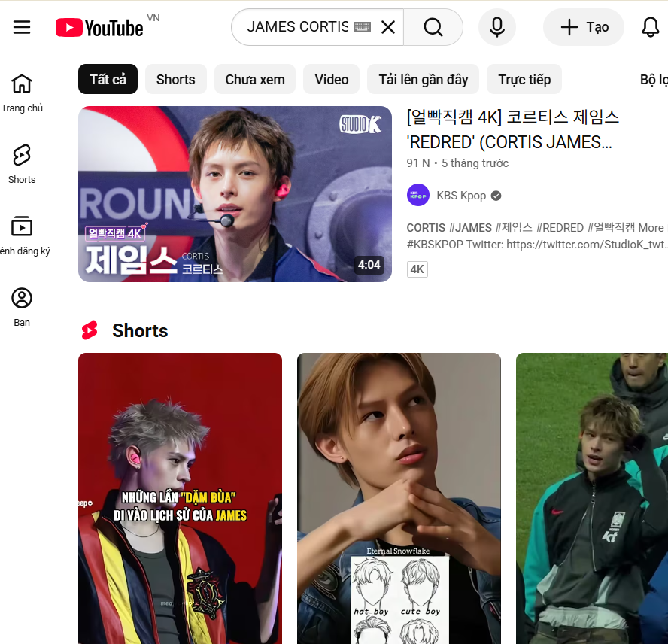Click the 4:04 duration badge
The height and width of the screenshot is (644, 668).
tap(369, 265)
